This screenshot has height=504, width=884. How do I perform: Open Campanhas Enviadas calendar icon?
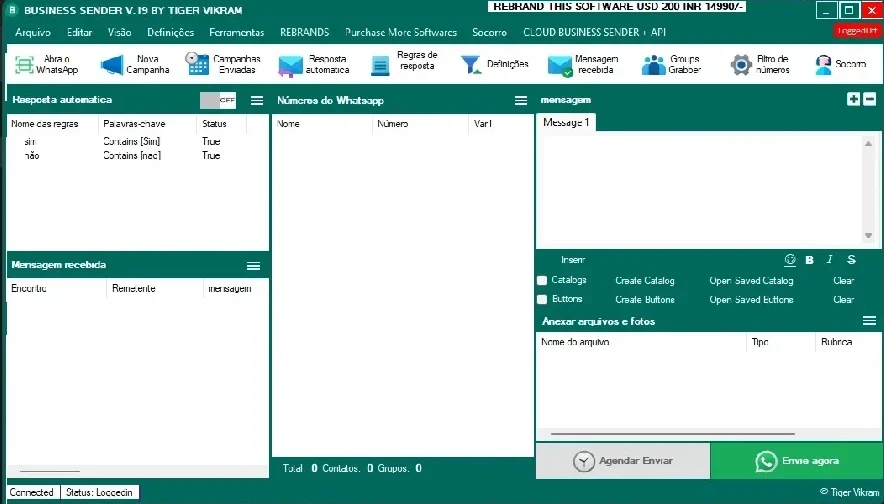point(197,64)
